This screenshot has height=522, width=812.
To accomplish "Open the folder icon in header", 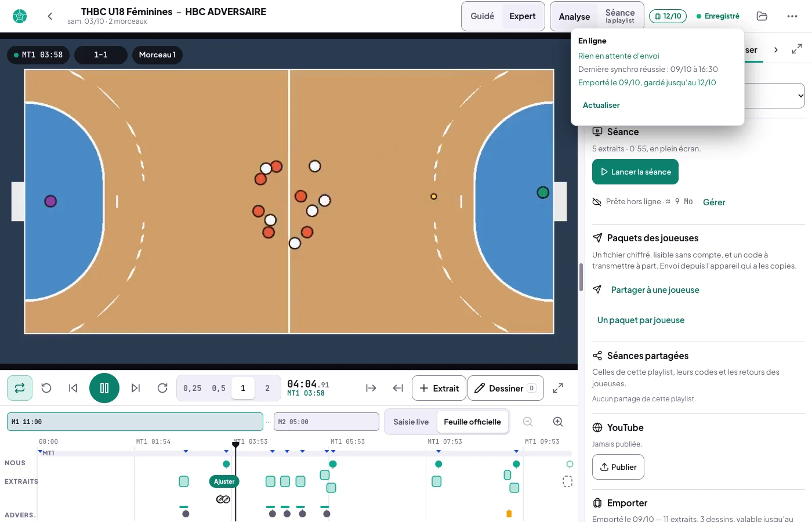I will 762,16.
